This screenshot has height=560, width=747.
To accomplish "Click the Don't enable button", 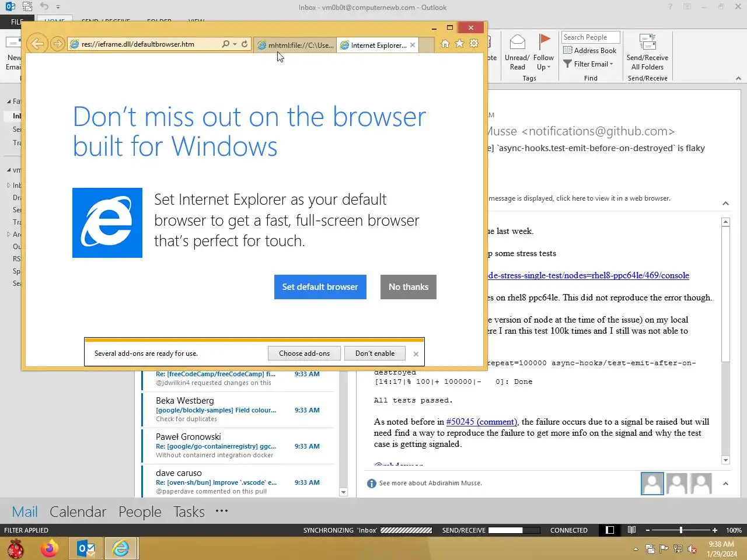I will [x=375, y=353].
